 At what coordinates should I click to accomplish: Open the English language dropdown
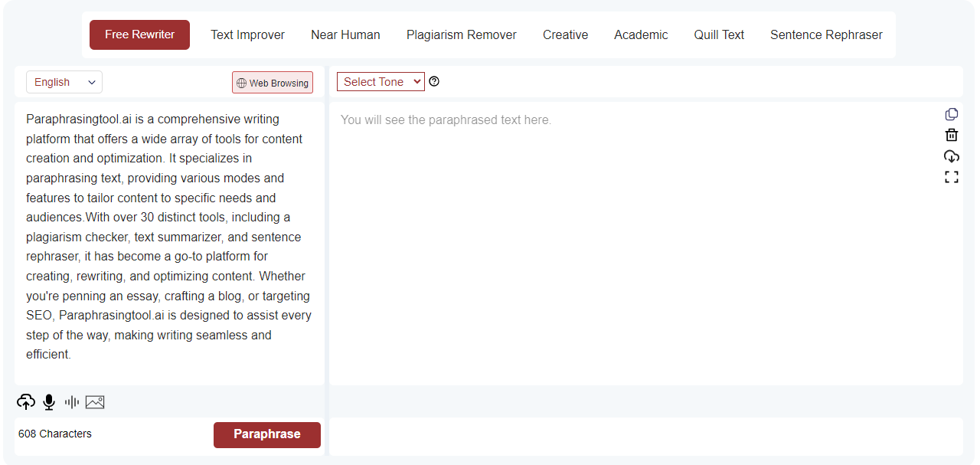64,82
